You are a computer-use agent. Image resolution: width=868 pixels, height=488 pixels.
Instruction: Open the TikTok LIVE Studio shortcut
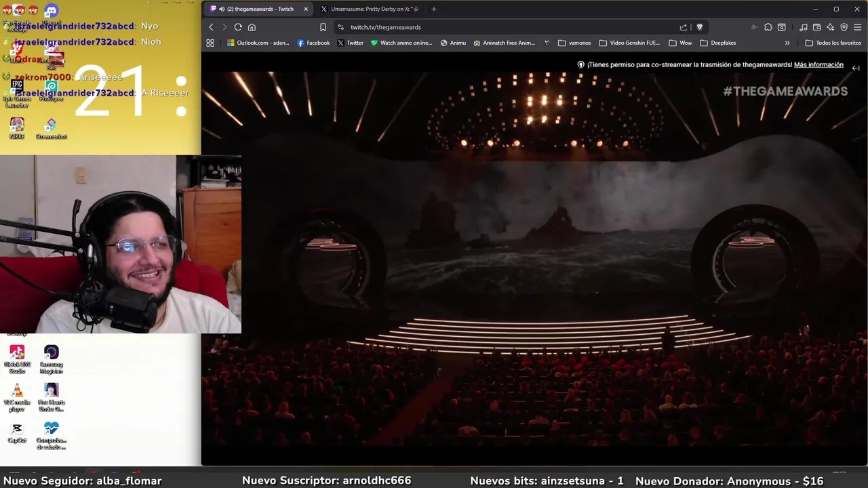pyautogui.click(x=17, y=359)
